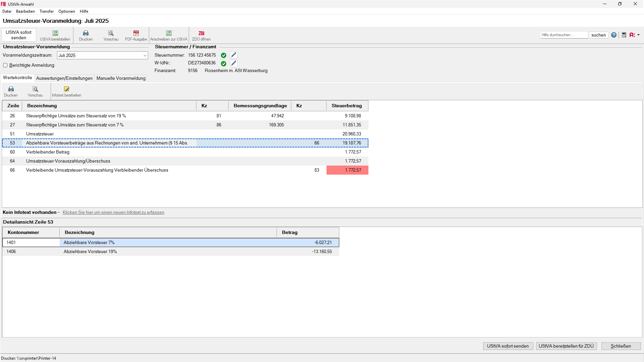644x362 pixels.
Task: Enable the Berichtigte Anmeldung checkbox
Action: [x=5, y=65]
